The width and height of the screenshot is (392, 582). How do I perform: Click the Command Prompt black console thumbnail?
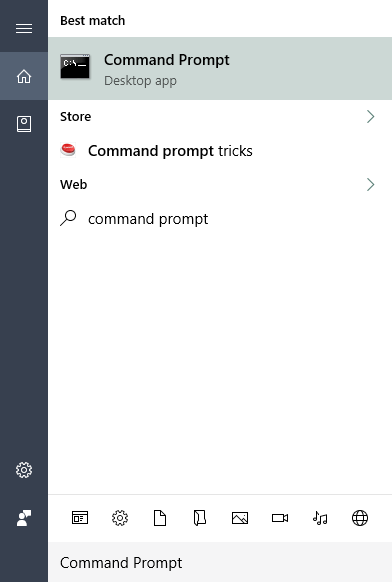pos(75,67)
